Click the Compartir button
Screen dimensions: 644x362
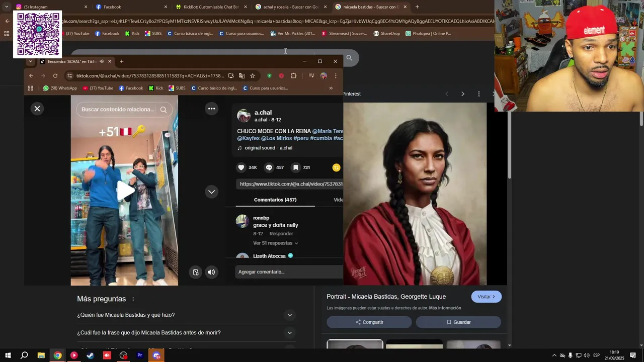click(369, 322)
